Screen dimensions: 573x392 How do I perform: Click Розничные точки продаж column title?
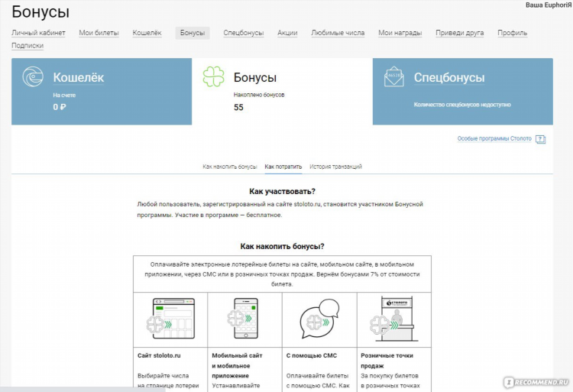coord(387,361)
